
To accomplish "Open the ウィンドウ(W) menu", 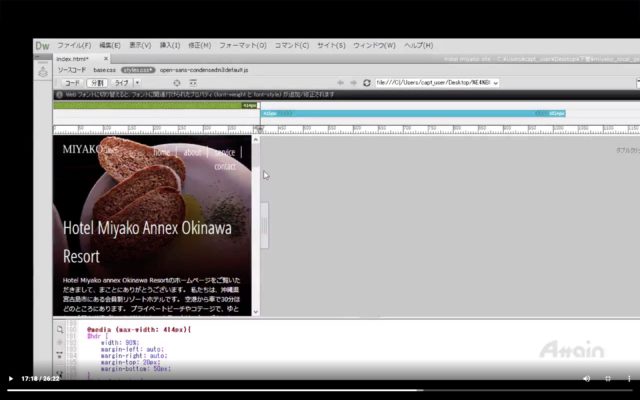I will 374,45.
